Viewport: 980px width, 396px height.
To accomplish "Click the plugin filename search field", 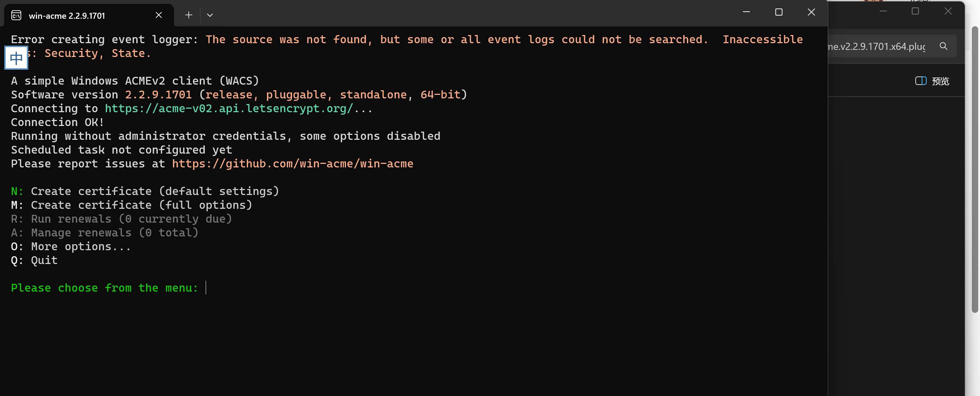I will click(875, 46).
